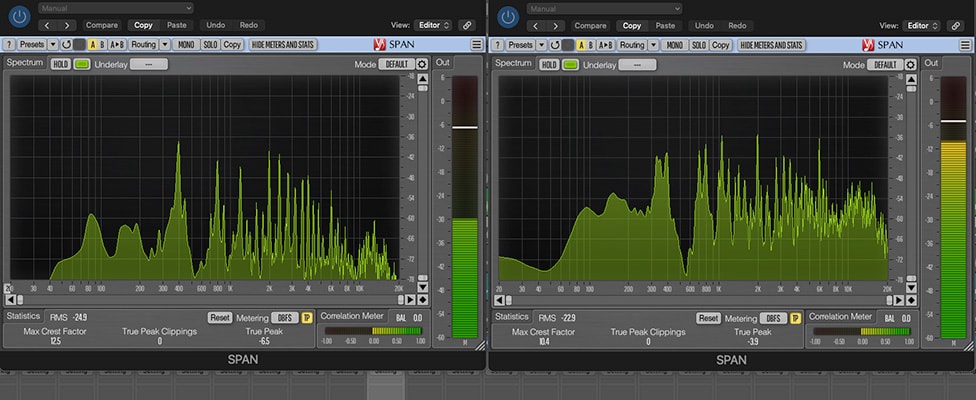Click the reload preset icon in left SPAN
The width and height of the screenshot is (976, 400).
[x=66, y=45]
